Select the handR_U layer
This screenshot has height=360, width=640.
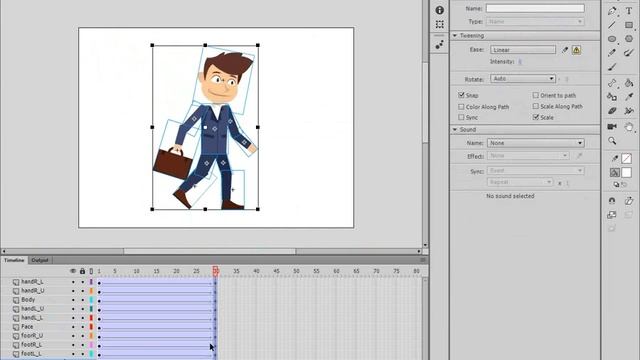coord(33,291)
